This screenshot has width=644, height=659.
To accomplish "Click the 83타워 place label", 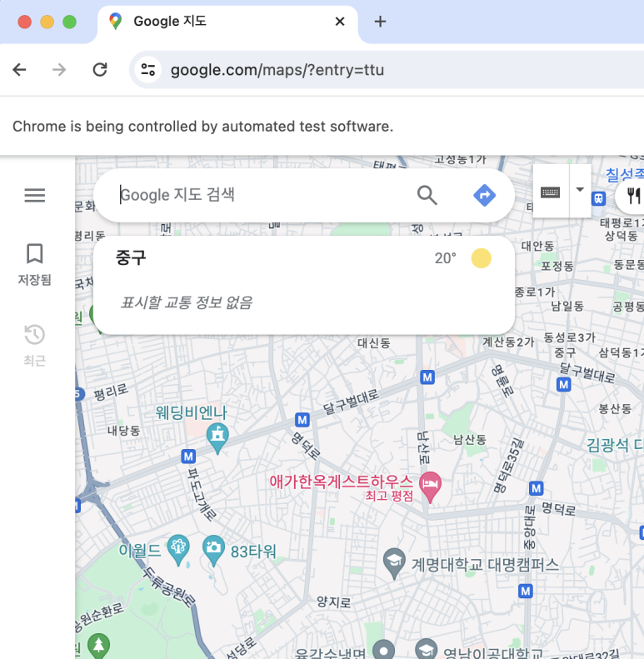I will (253, 552).
